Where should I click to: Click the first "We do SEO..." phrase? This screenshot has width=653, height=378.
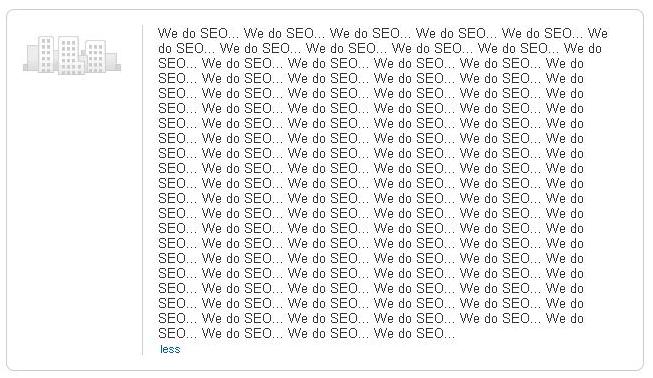(x=198, y=33)
